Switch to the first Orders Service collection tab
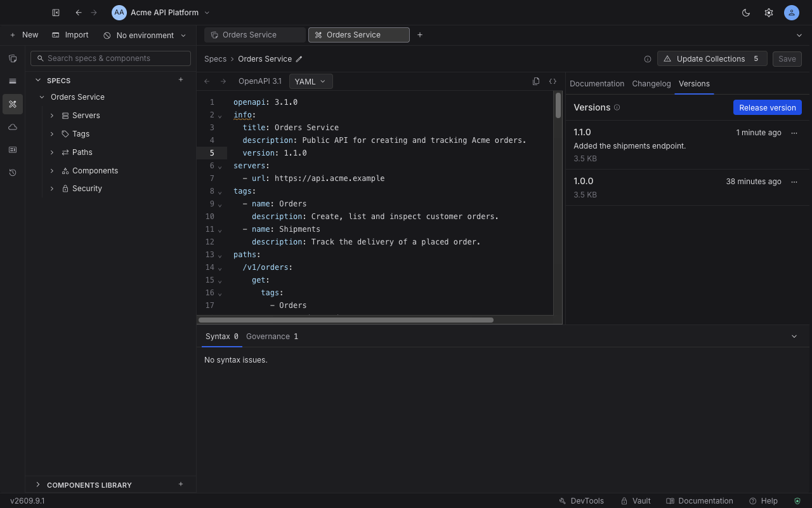Screen dimensions: 812x508 coord(255,35)
